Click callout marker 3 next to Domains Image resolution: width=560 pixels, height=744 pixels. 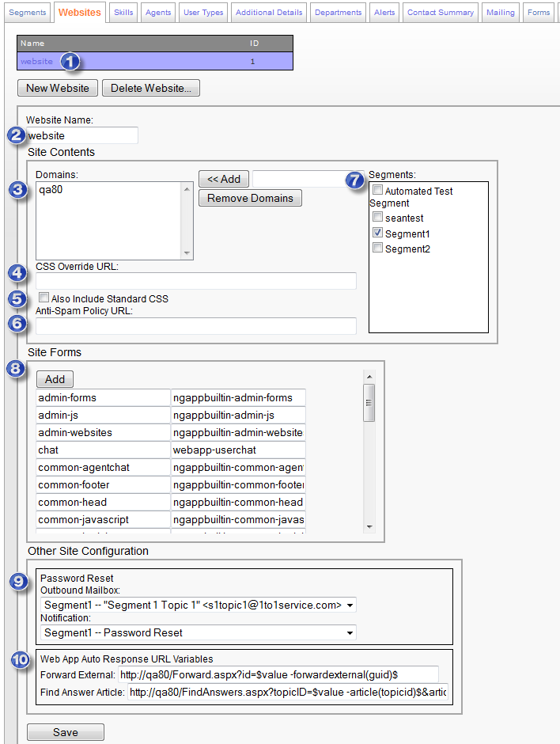(x=18, y=189)
